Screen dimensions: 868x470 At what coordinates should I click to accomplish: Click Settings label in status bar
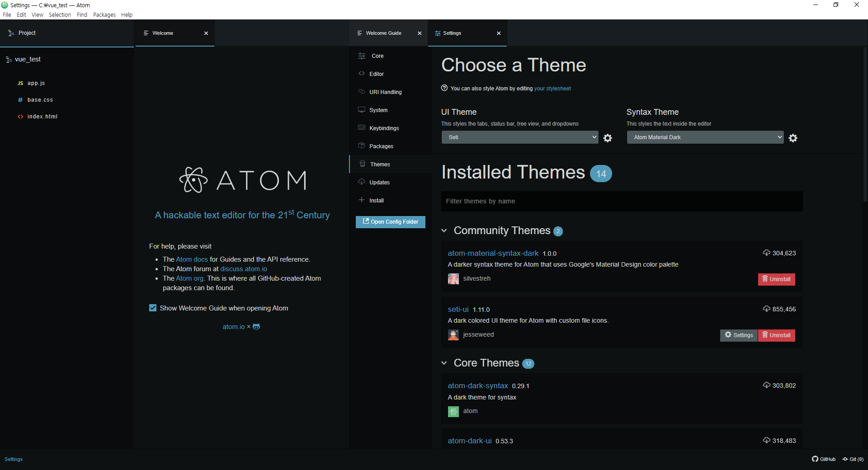pos(14,459)
